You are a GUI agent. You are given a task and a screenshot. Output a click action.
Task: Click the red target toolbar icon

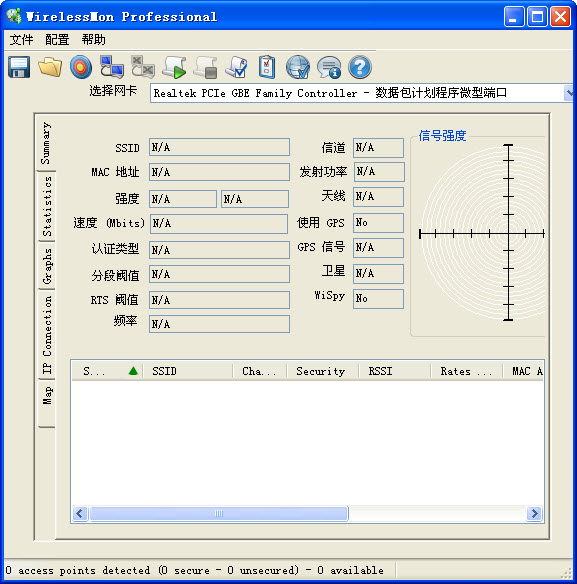pos(81,67)
